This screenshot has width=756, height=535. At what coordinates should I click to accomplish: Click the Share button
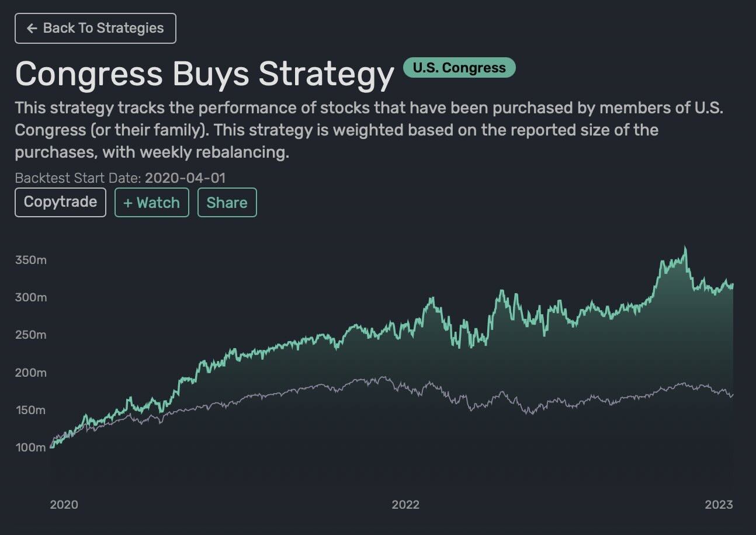[x=227, y=203]
